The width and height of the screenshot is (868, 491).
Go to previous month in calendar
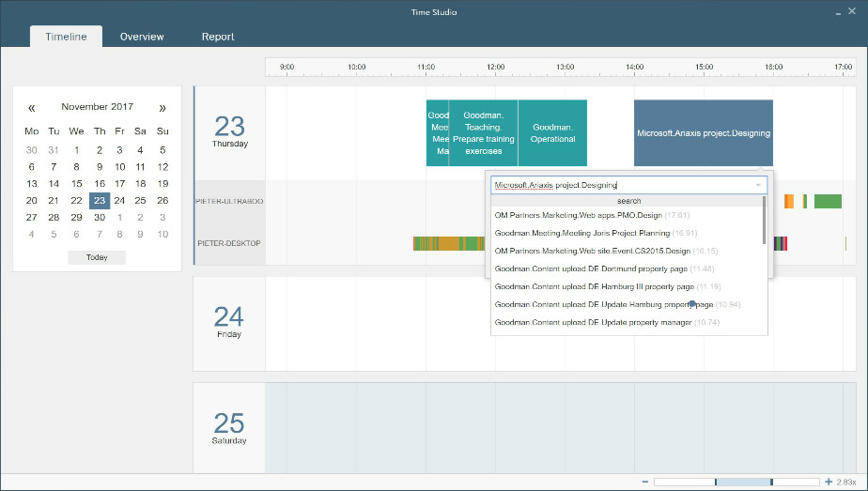pyautogui.click(x=32, y=107)
